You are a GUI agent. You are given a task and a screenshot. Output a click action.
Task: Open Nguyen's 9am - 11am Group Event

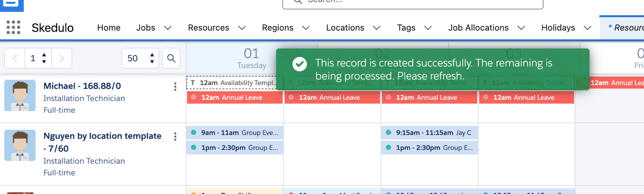(x=235, y=132)
